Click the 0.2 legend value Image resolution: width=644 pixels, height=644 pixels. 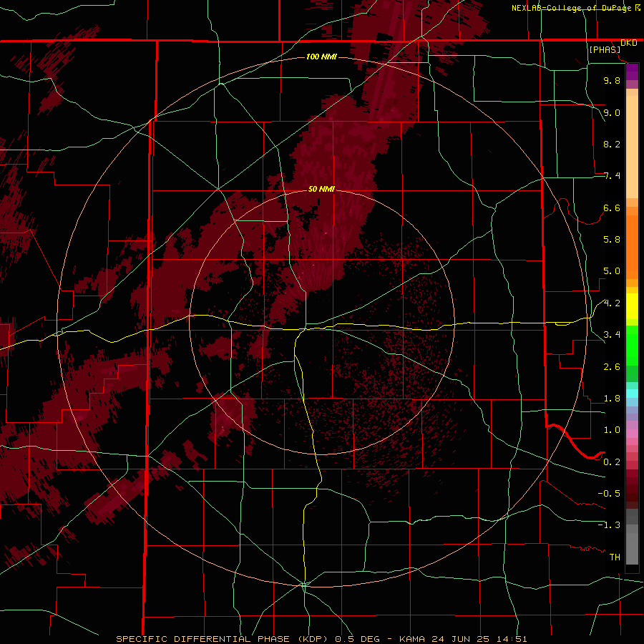point(612,462)
